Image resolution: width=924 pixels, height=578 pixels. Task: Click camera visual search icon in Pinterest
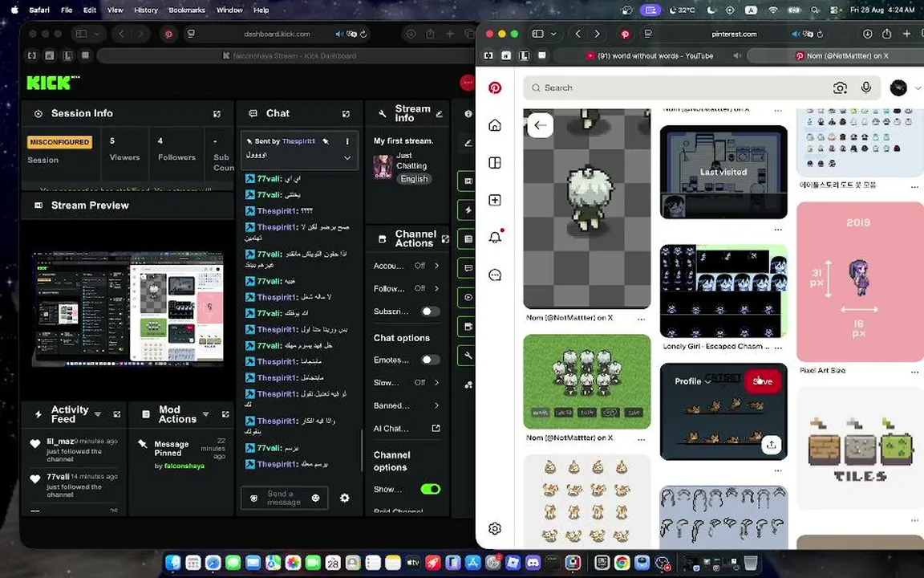coord(840,88)
